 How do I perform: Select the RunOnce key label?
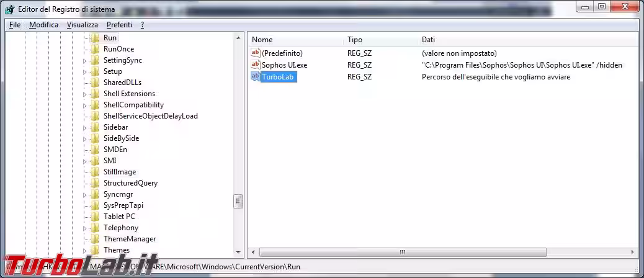point(119,49)
